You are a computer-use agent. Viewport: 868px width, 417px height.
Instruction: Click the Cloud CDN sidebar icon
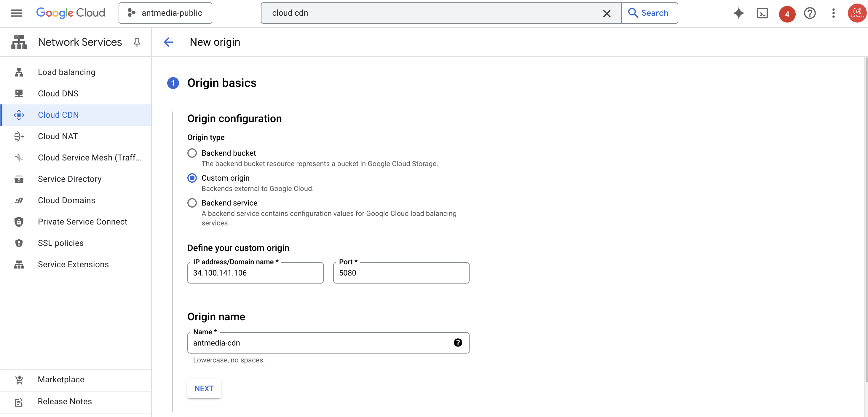[x=19, y=115]
